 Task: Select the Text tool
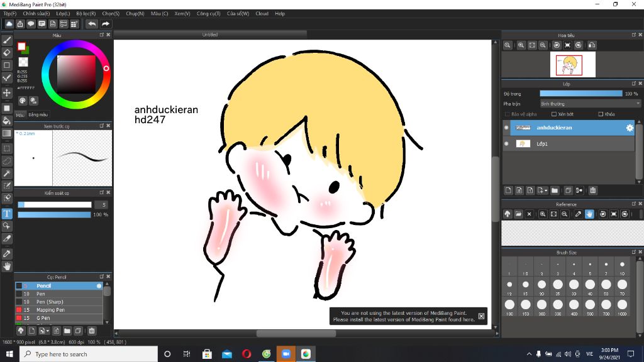7,214
